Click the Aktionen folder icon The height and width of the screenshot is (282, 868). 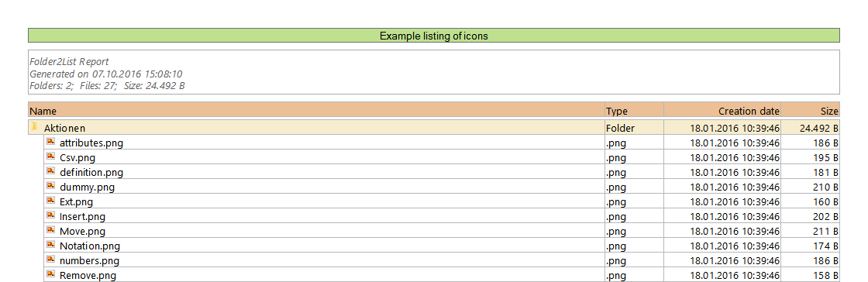tap(34, 127)
